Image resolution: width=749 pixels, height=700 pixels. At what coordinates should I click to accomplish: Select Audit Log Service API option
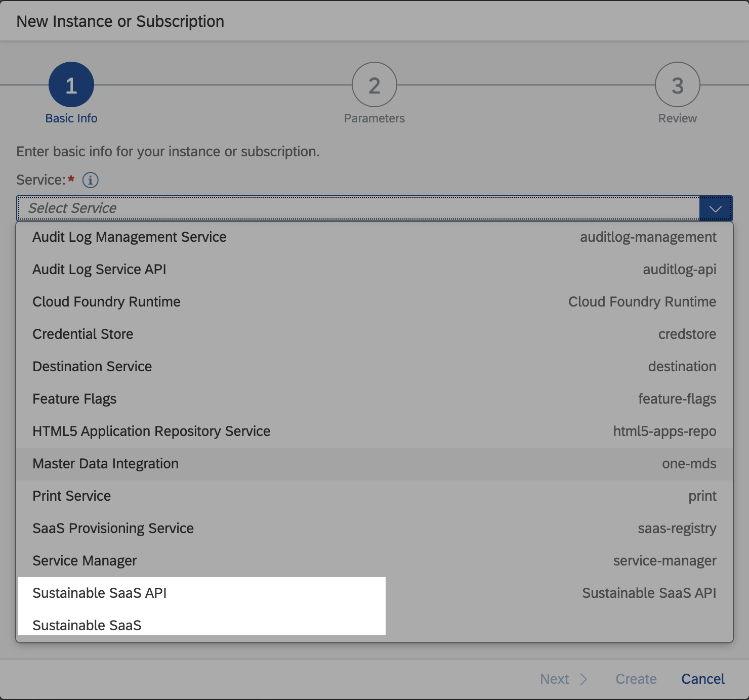click(x=374, y=270)
